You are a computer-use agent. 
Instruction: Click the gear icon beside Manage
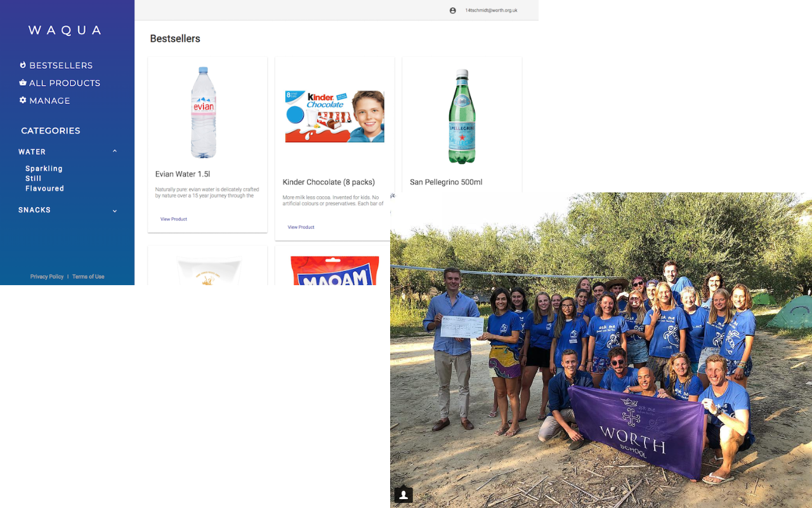tap(23, 100)
